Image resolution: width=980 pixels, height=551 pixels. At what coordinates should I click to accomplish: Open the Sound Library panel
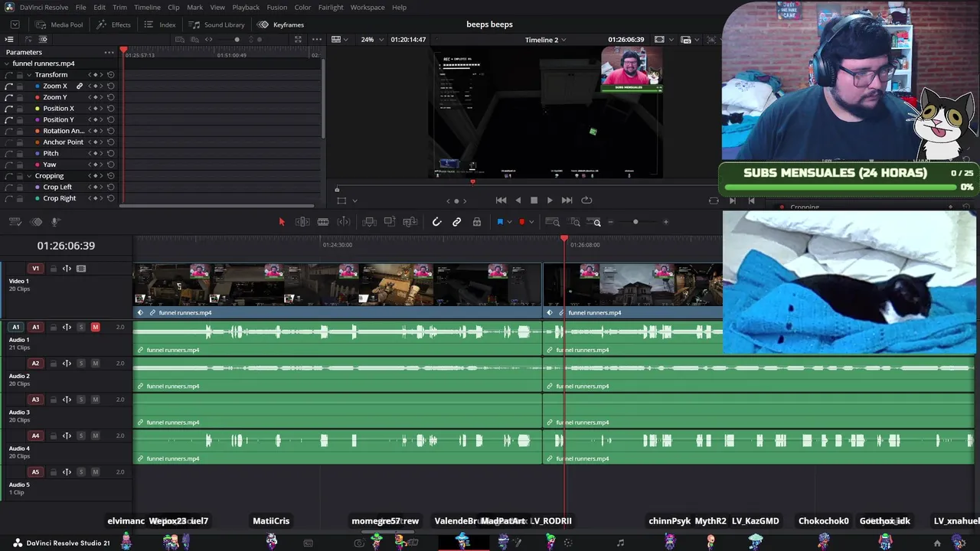pyautogui.click(x=217, y=24)
